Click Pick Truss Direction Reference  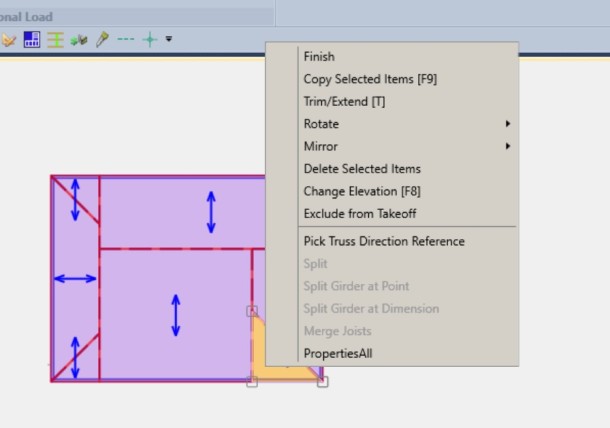(383, 241)
